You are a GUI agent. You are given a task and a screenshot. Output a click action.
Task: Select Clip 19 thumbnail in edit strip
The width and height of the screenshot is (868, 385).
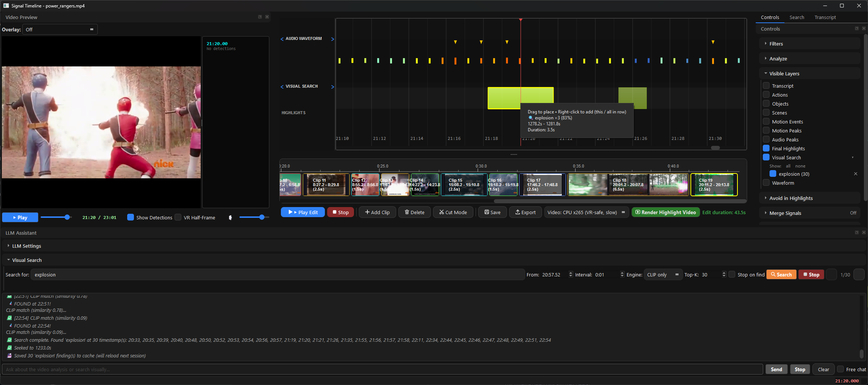coord(714,184)
